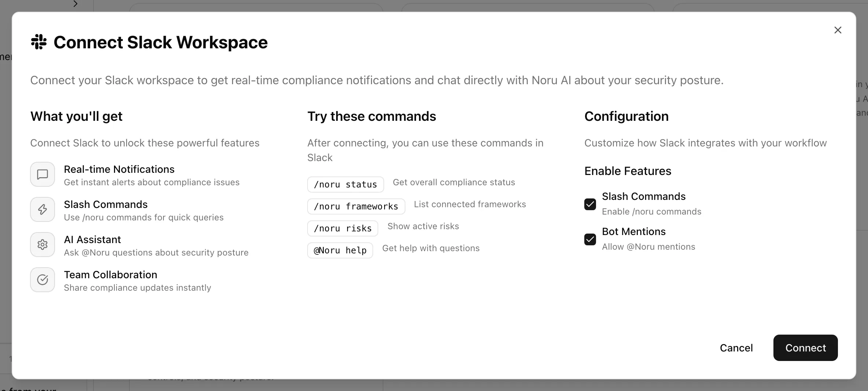Click the 'Team Collaboration' feature title
This screenshot has width=868, height=391.
coord(111,275)
